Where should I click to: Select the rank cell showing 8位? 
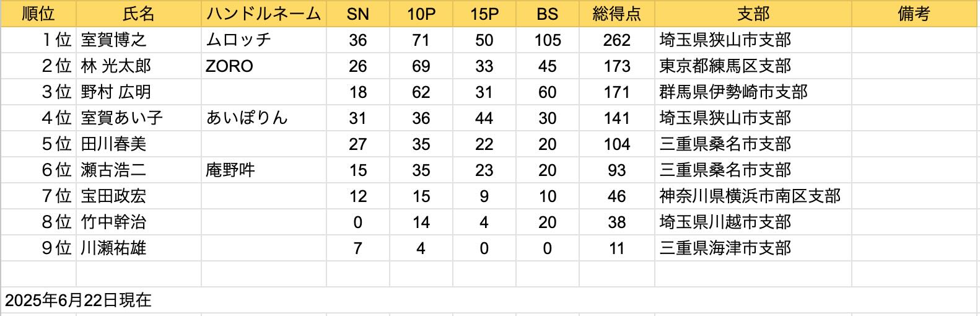[x=38, y=222]
